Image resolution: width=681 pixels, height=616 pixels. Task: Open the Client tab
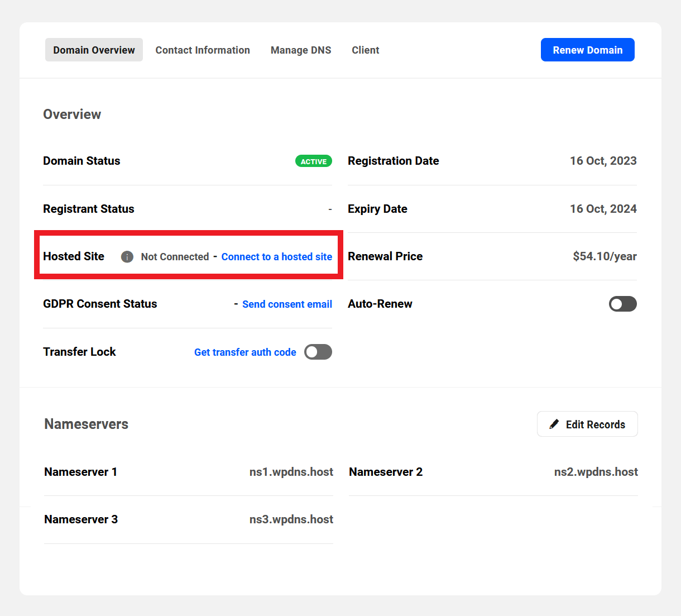point(366,50)
